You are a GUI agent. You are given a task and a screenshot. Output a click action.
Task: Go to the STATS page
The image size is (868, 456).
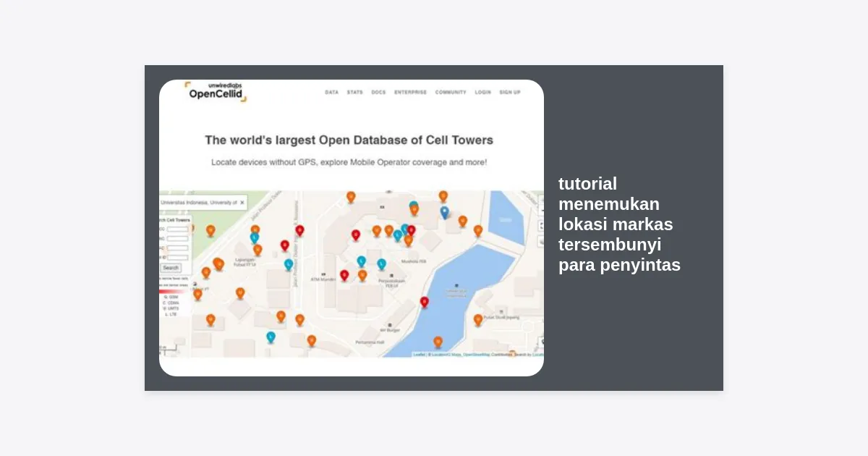point(354,93)
